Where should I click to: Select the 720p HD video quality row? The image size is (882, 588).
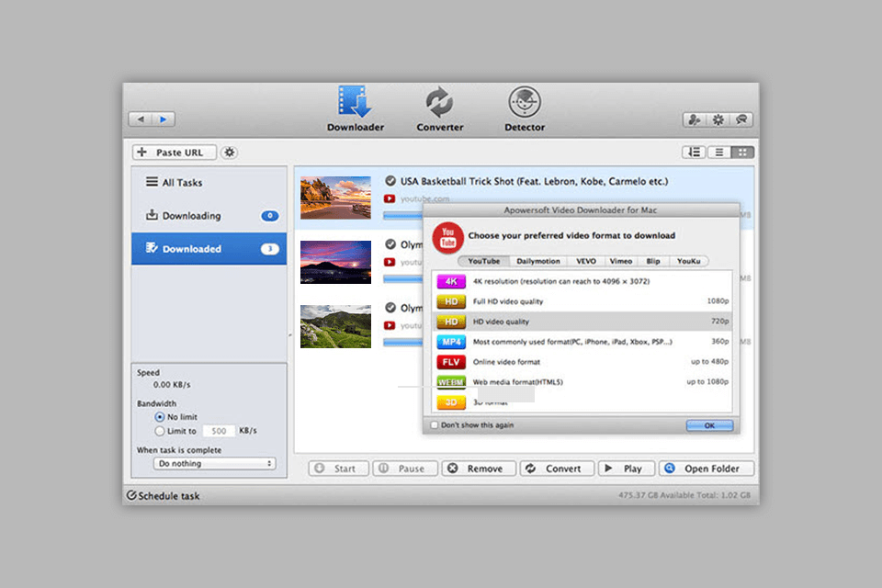(x=579, y=322)
